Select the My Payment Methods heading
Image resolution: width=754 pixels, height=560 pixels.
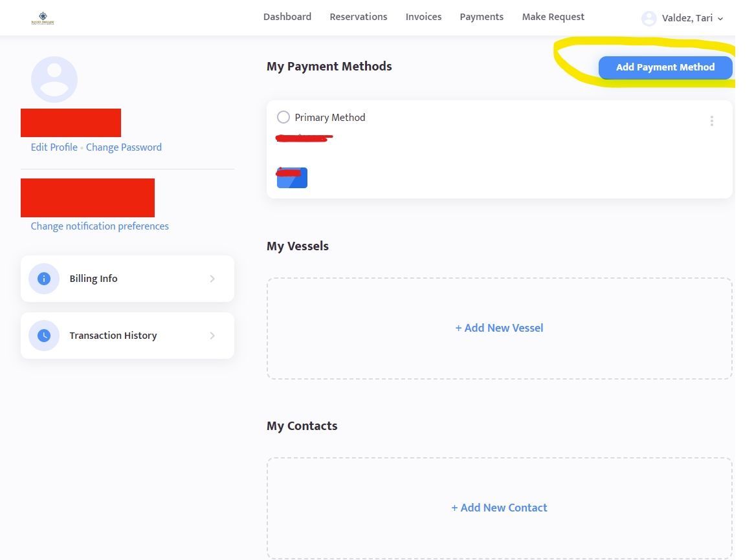(x=329, y=66)
